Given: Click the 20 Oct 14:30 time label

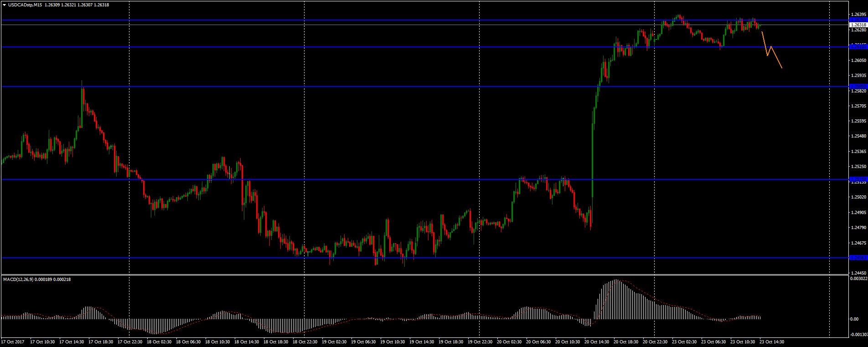Looking at the screenshot, I should click(597, 342).
